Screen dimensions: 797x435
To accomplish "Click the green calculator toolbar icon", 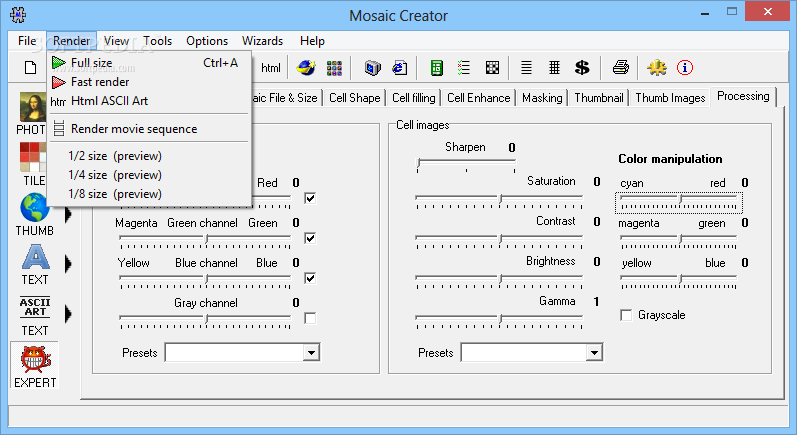I will 437,68.
